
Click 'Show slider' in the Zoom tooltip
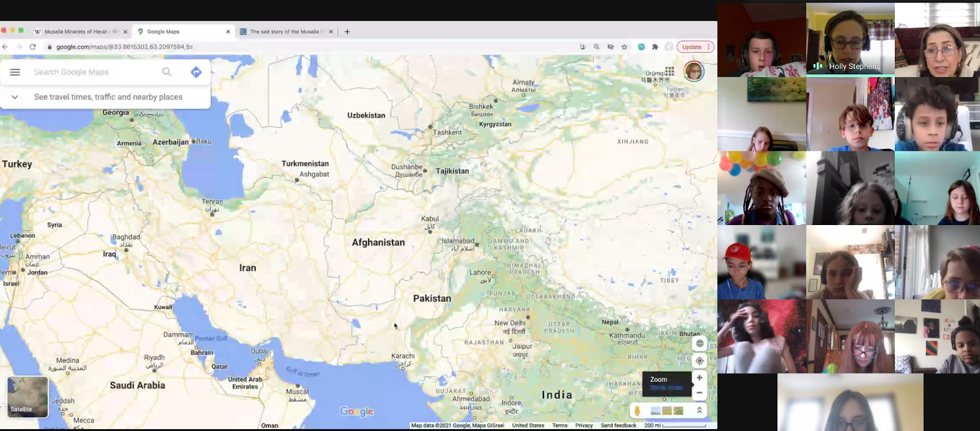(x=666, y=387)
